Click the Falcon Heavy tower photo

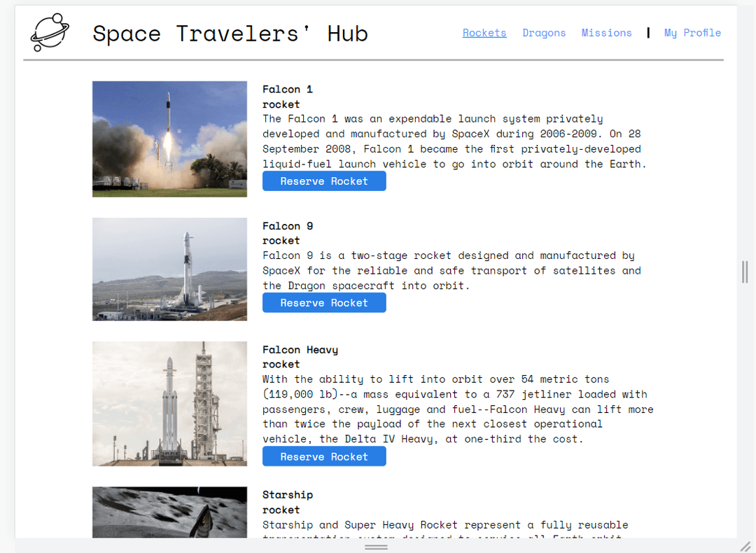169,404
